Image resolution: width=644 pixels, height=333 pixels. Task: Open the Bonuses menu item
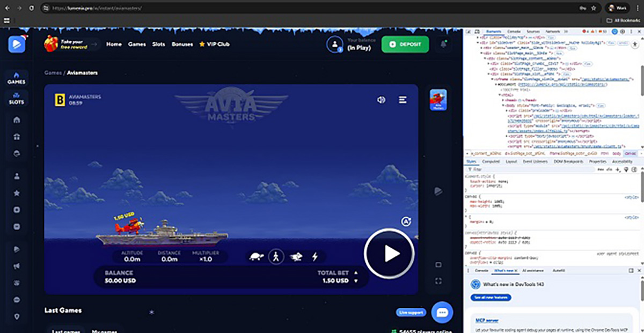point(182,44)
